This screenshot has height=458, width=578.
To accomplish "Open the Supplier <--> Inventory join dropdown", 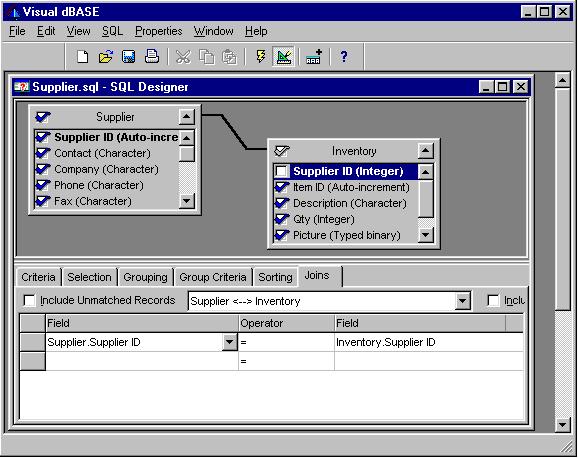I will 463,301.
